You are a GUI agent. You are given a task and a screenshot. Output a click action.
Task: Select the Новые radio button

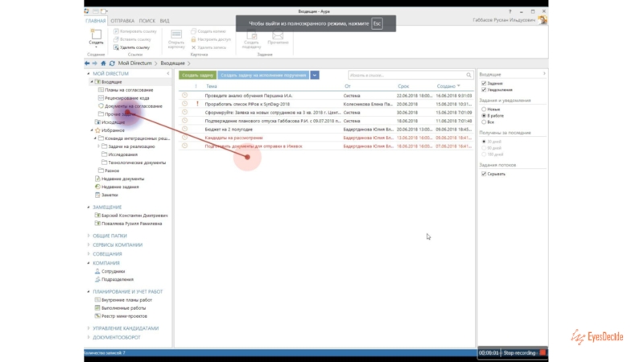pos(483,109)
